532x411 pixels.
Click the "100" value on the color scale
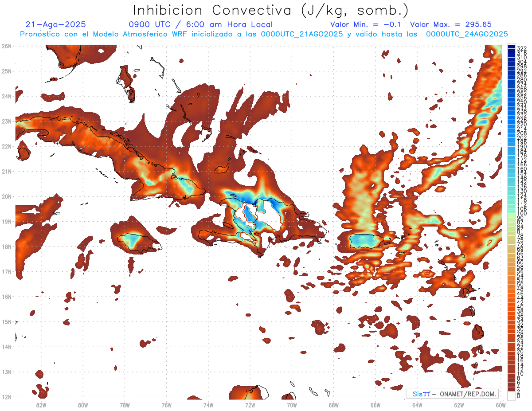click(522, 214)
